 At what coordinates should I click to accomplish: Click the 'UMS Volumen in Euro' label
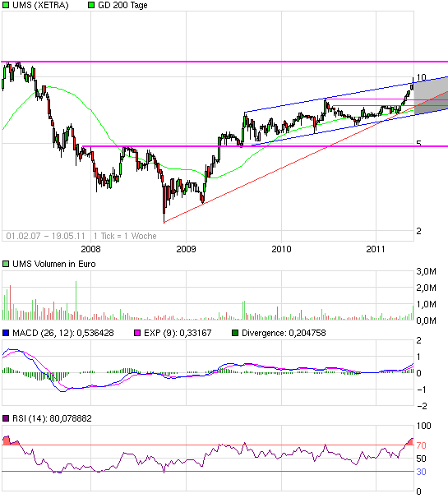[54, 264]
